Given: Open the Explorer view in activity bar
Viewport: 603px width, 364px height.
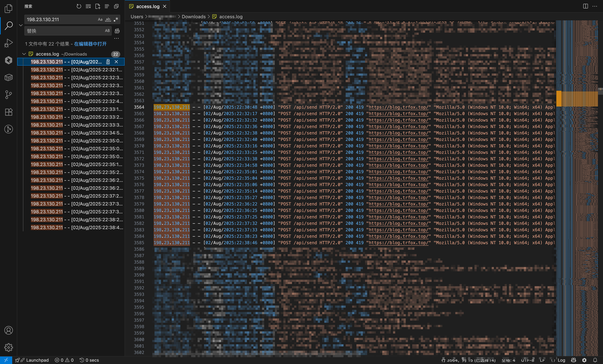Looking at the screenshot, I should click(x=9, y=9).
